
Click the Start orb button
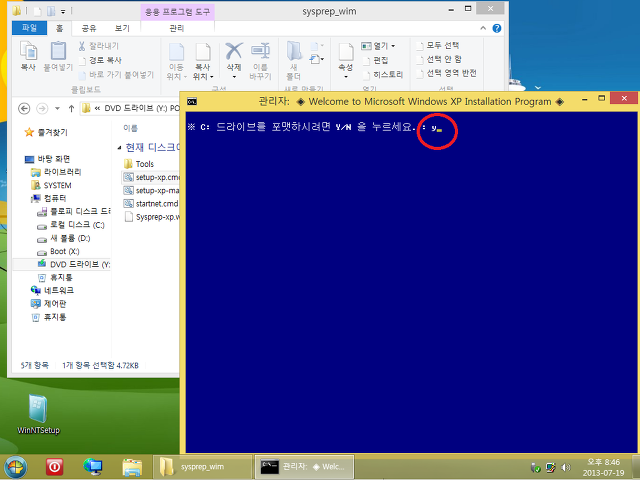point(15,467)
